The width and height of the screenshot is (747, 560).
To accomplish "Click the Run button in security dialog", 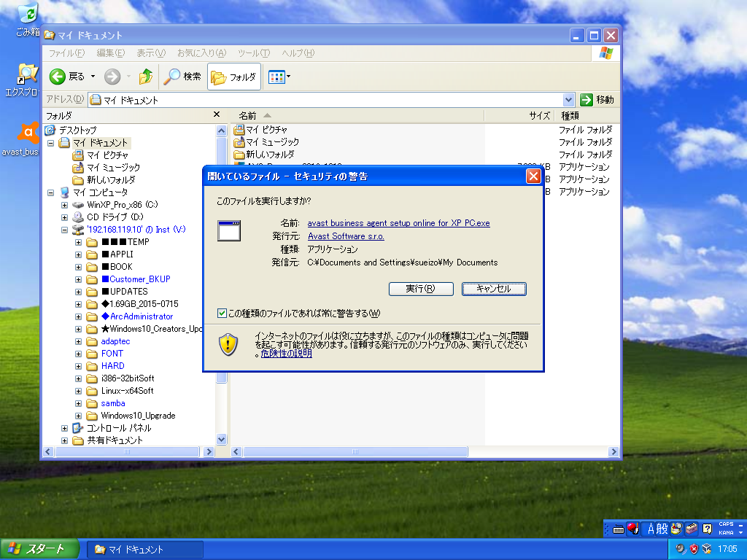I will pos(421,289).
